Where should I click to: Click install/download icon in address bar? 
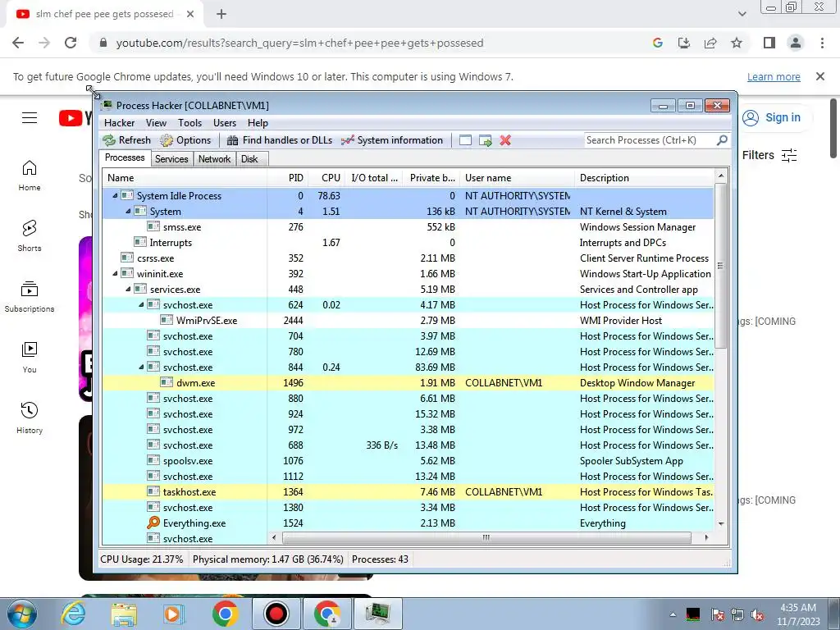(684, 43)
